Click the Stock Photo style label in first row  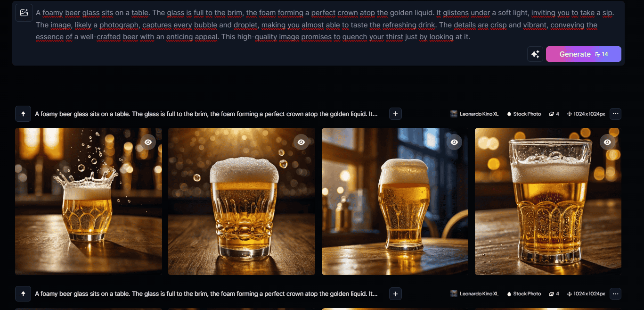pos(524,114)
